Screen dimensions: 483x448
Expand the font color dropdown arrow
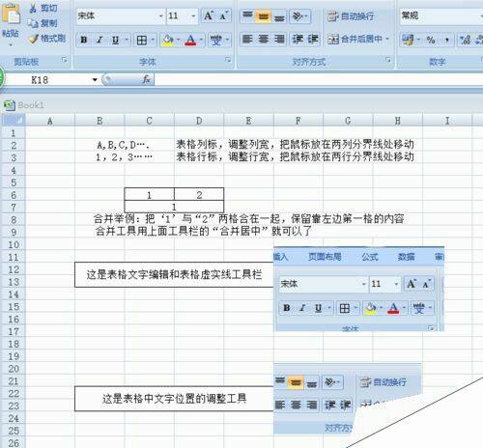click(201, 41)
